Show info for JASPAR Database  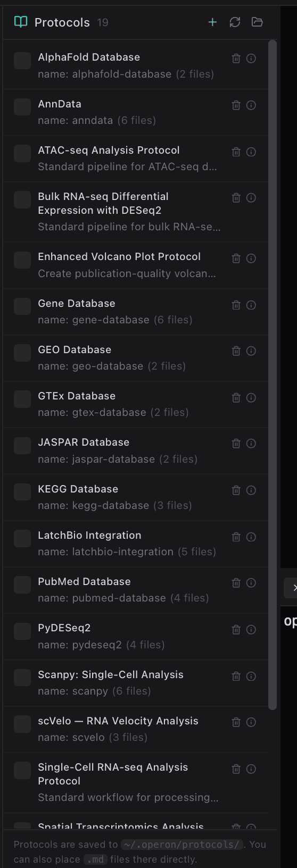tap(251, 444)
